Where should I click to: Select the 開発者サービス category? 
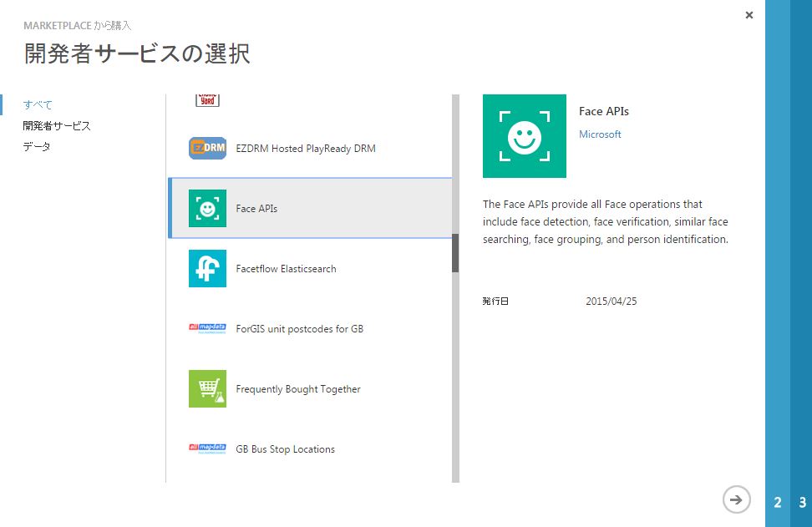57,126
